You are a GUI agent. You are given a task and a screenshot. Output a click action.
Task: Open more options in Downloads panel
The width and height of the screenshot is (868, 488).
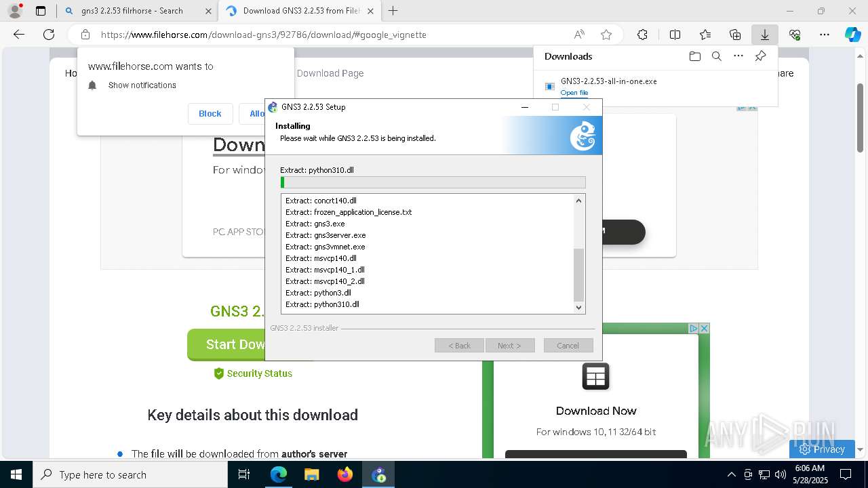pos(738,56)
